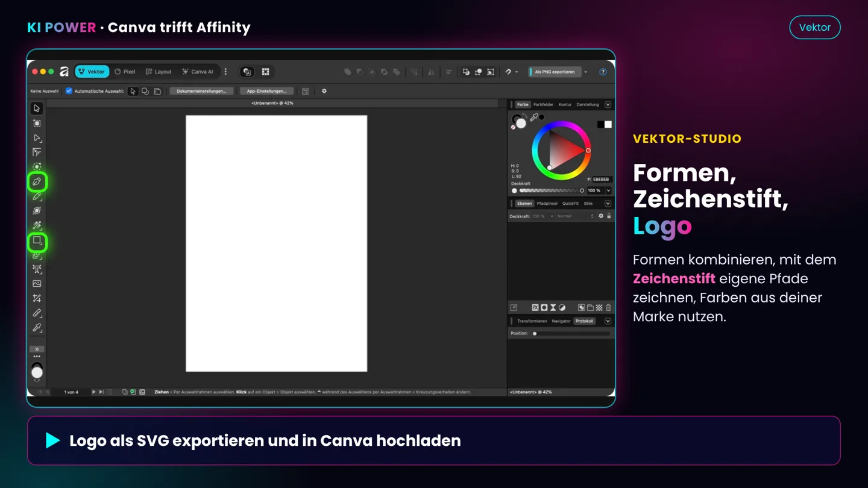Select the Pen tool (Zeichenstift)
Viewport: 868px width, 488px height.
click(x=37, y=181)
